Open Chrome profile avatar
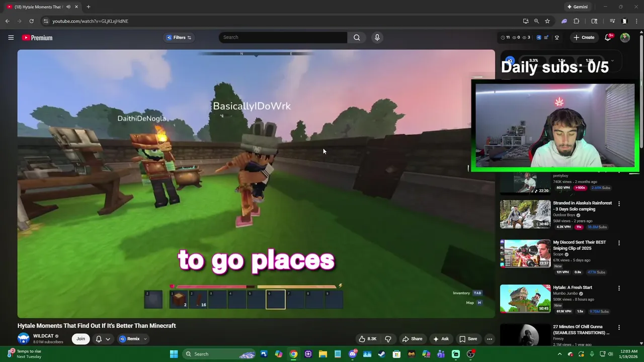Image resolution: width=644 pixels, height=362 pixels. pyautogui.click(x=624, y=21)
